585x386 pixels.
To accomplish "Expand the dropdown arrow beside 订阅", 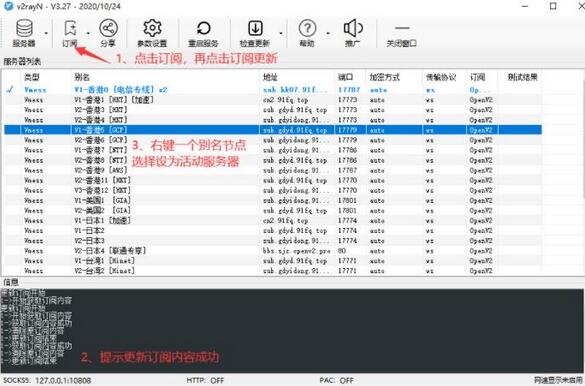I will 88,34.
